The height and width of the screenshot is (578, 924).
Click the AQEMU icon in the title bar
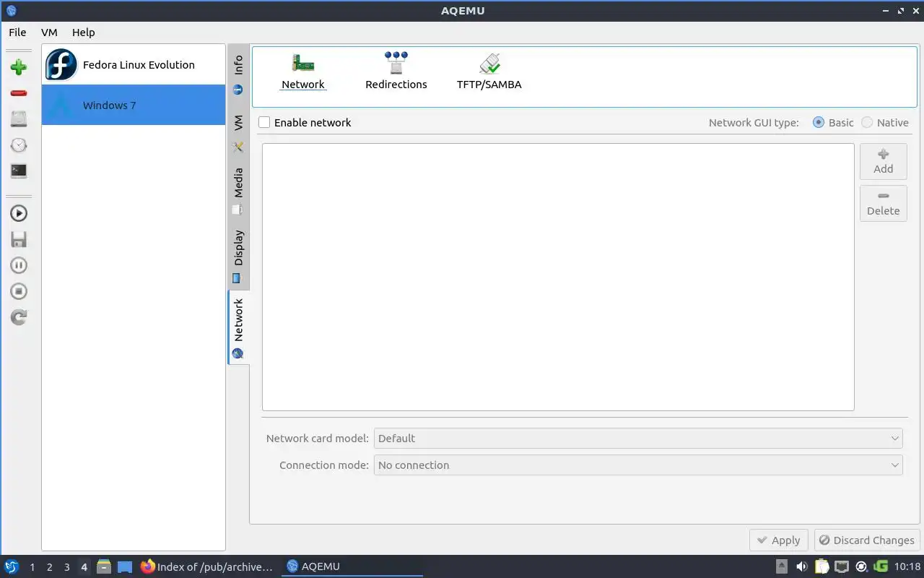[11, 11]
